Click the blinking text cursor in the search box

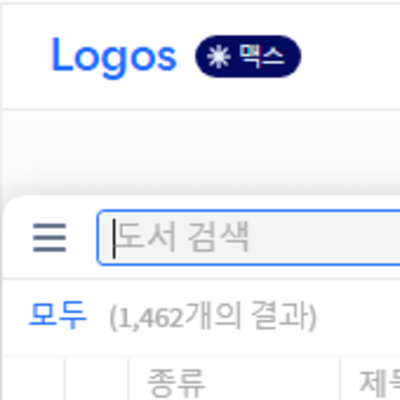point(114,238)
